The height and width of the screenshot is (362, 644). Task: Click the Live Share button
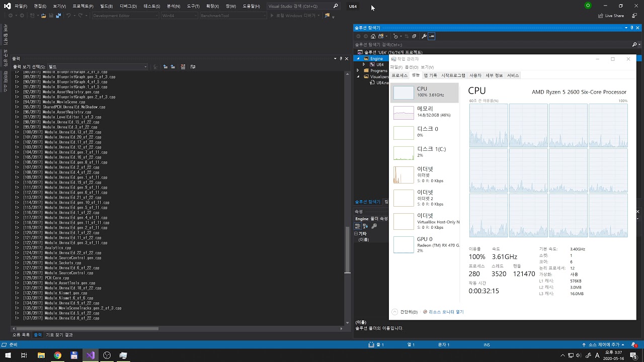coord(611,16)
